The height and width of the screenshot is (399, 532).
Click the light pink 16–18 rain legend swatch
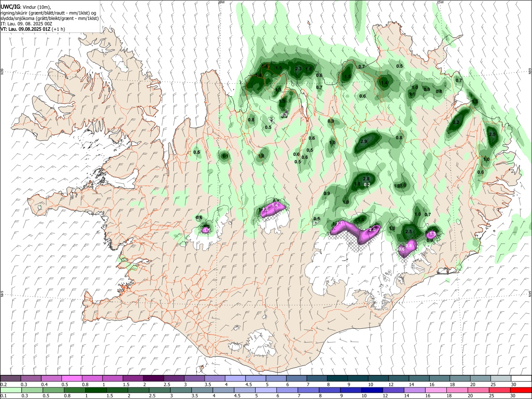click(436, 390)
